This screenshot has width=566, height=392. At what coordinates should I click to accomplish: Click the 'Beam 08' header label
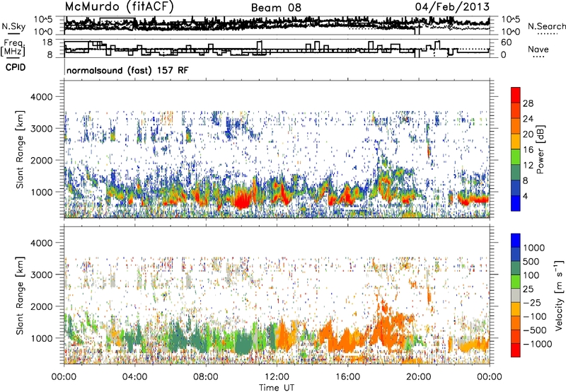point(276,8)
